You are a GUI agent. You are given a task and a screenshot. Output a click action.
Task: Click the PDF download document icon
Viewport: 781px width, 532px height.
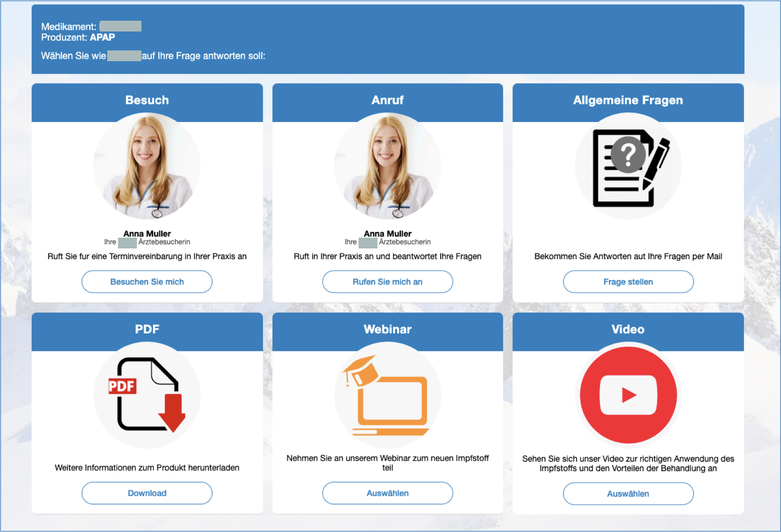[x=147, y=395]
